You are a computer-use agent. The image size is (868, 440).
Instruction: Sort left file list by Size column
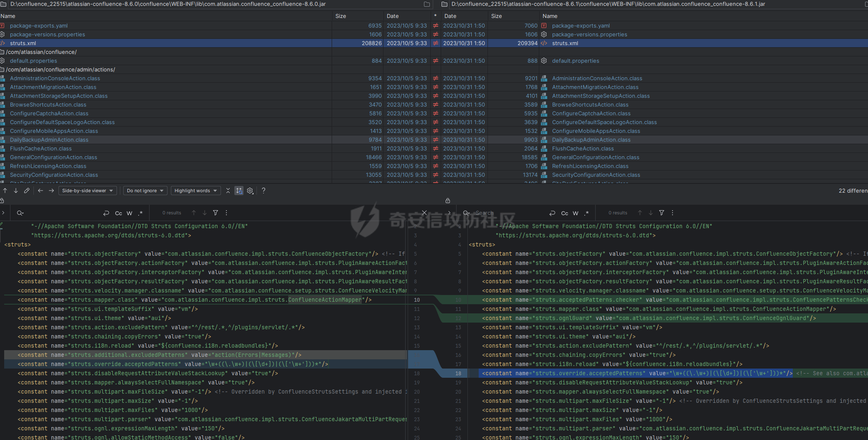341,16
